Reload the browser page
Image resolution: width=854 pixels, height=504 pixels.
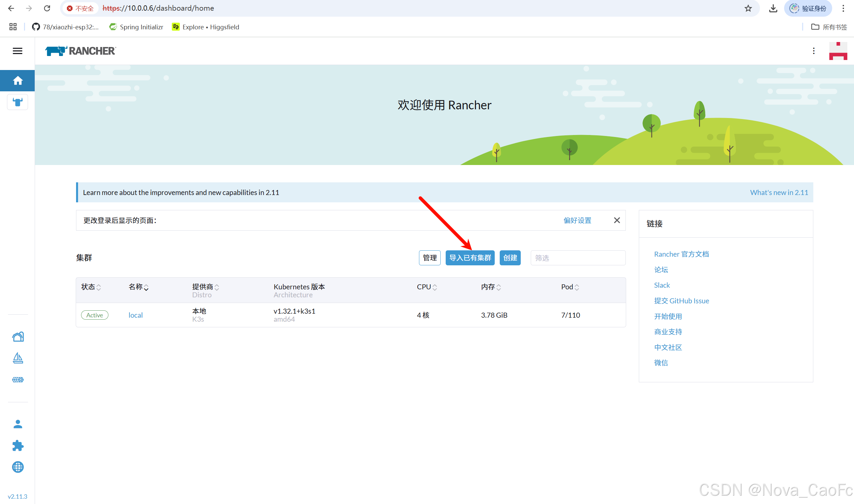pyautogui.click(x=47, y=8)
